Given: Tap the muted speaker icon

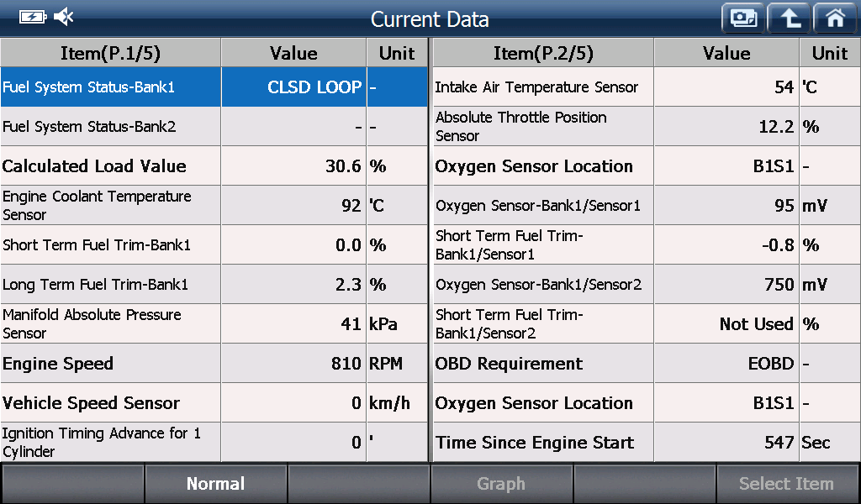Looking at the screenshot, I should coord(64,17).
